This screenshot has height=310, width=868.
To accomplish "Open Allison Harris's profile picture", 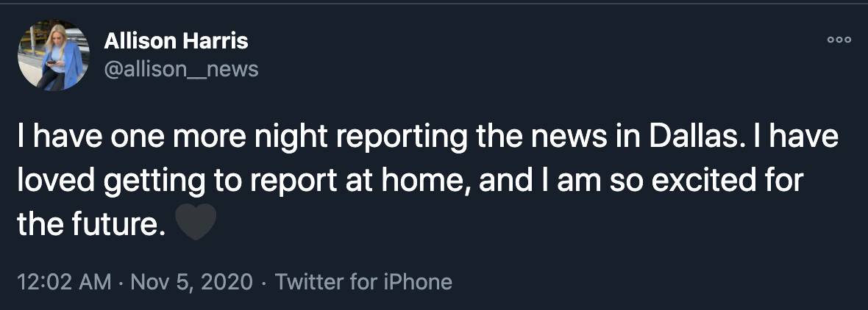I will pyautogui.click(x=53, y=55).
